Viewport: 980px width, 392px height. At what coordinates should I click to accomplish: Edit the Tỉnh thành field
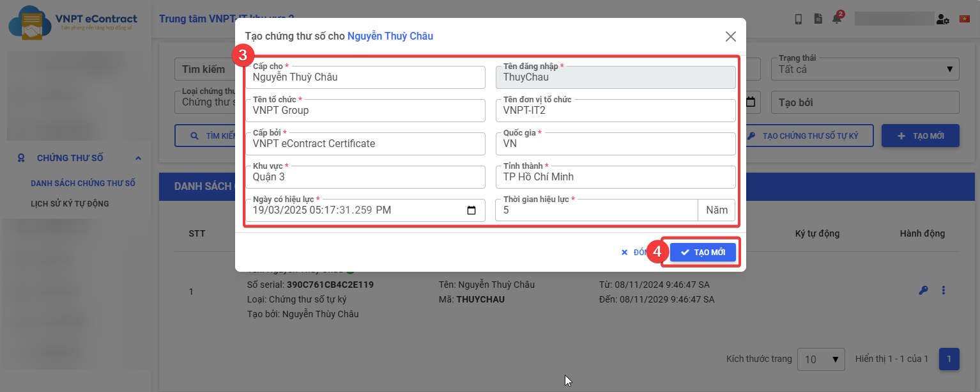pyautogui.click(x=615, y=177)
